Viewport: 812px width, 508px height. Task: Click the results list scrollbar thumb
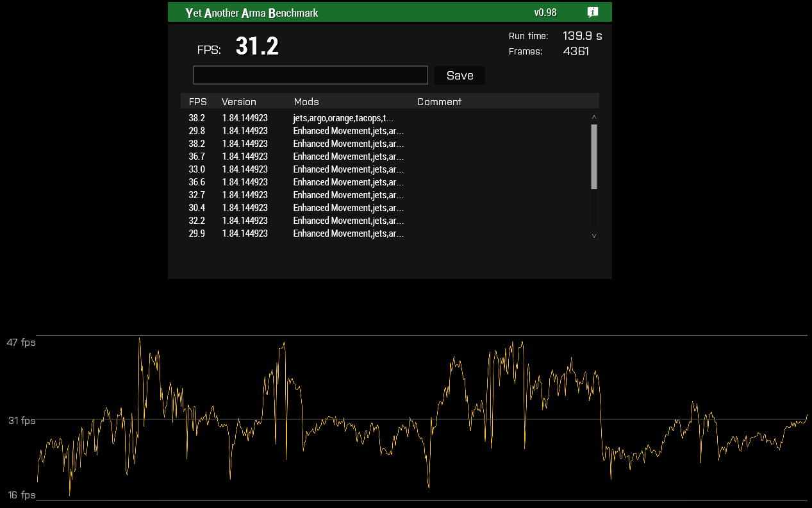pos(594,157)
